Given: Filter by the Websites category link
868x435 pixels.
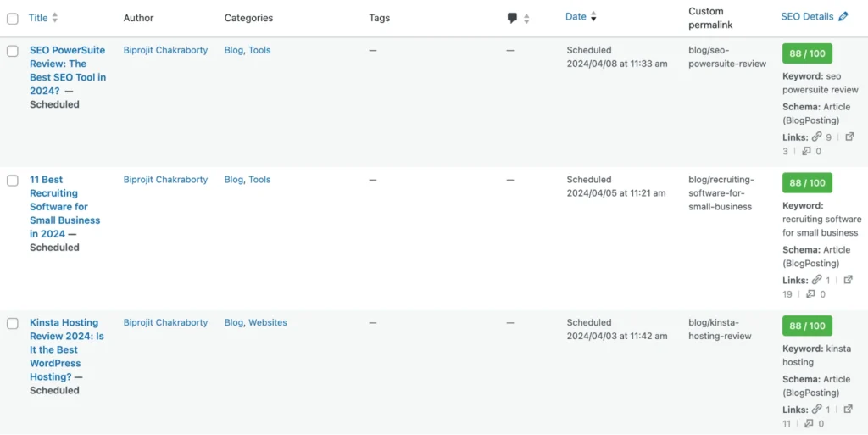Looking at the screenshot, I should (x=267, y=322).
